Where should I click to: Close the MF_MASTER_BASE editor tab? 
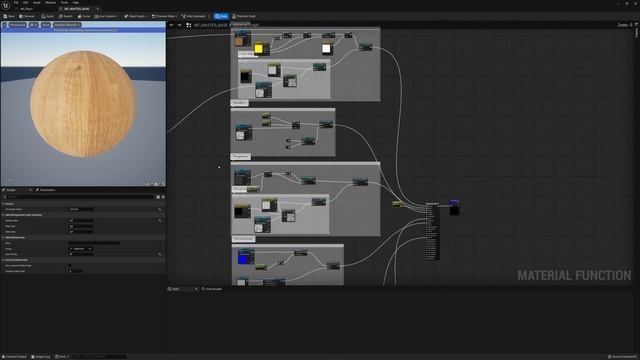tap(97, 9)
